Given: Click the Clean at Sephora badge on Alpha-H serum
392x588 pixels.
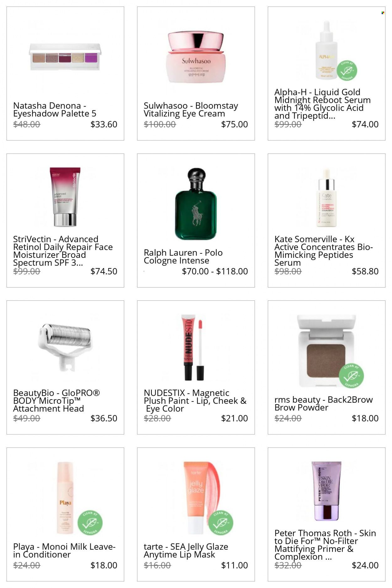Looking at the screenshot, I should click(347, 71).
